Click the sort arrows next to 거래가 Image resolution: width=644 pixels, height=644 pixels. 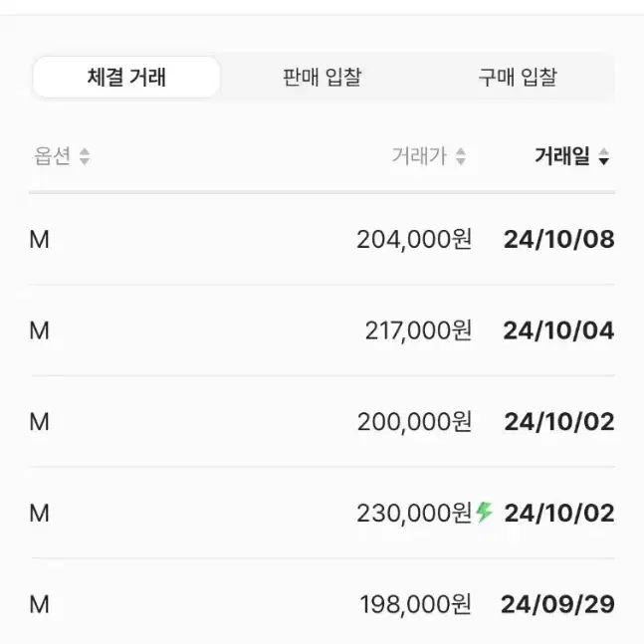pyautogui.click(x=461, y=156)
